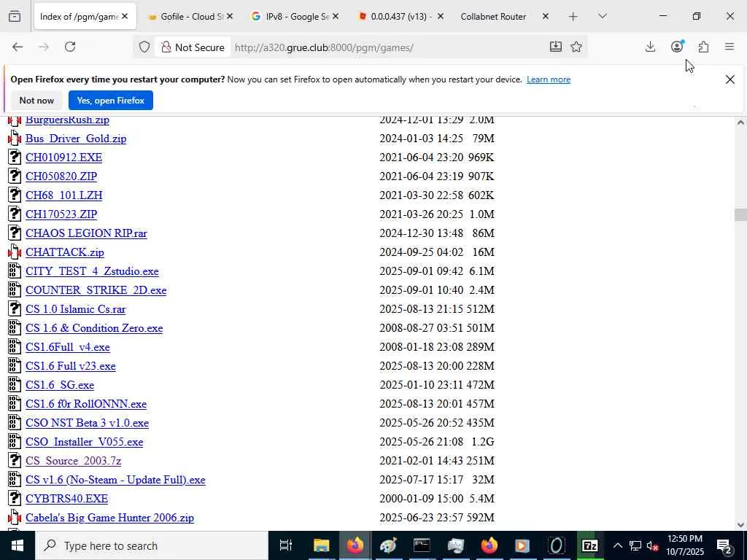Viewport: 747px width, 560px height.
Task: Open the CS1.6 f0r RollONNN.exe link
Action: pyautogui.click(x=86, y=404)
